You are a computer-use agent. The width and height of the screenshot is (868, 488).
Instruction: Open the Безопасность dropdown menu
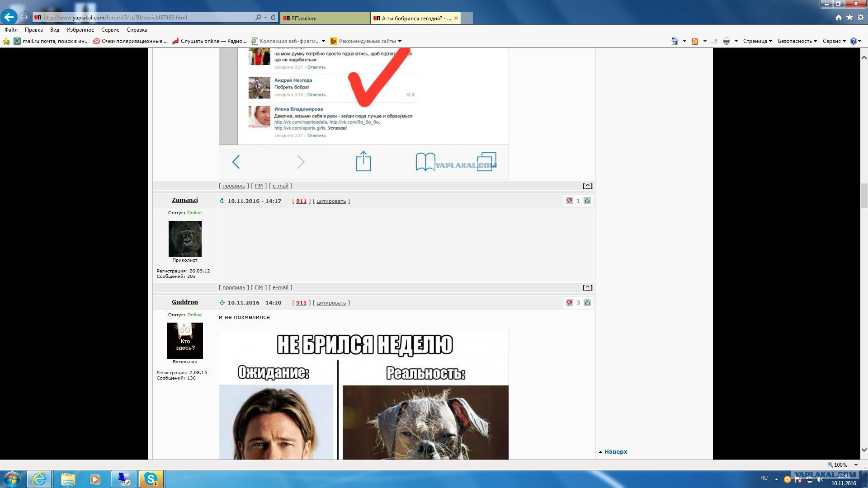click(797, 41)
